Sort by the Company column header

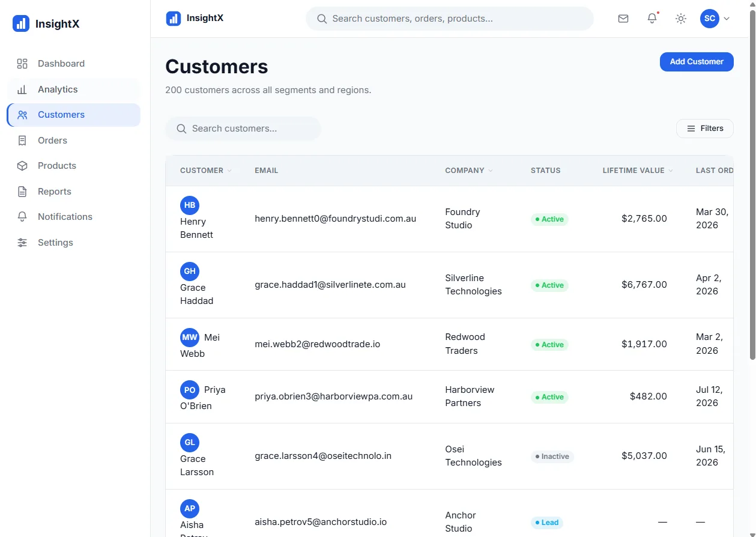(468, 171)
